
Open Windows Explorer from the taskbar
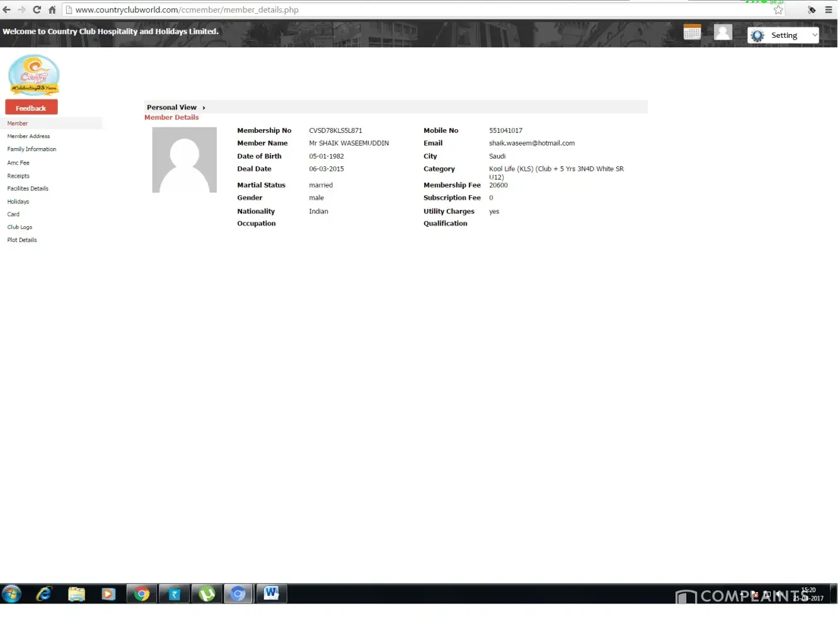(x=76, y=594)
